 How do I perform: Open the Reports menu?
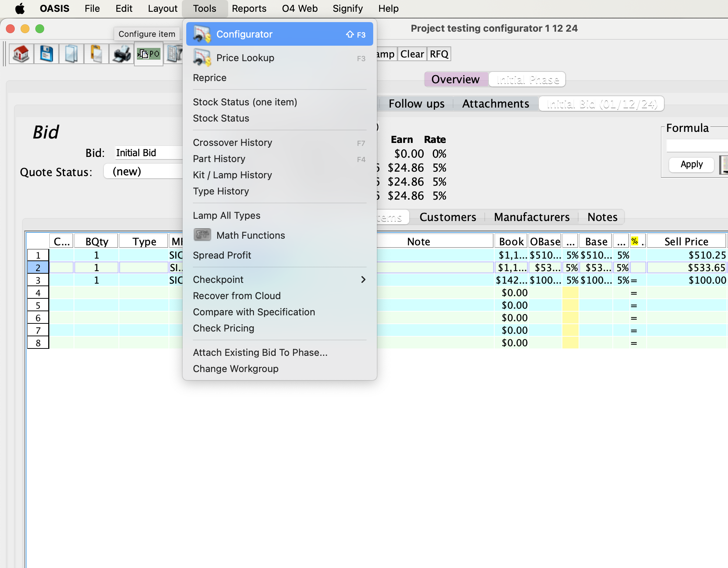tap(249, 8)
